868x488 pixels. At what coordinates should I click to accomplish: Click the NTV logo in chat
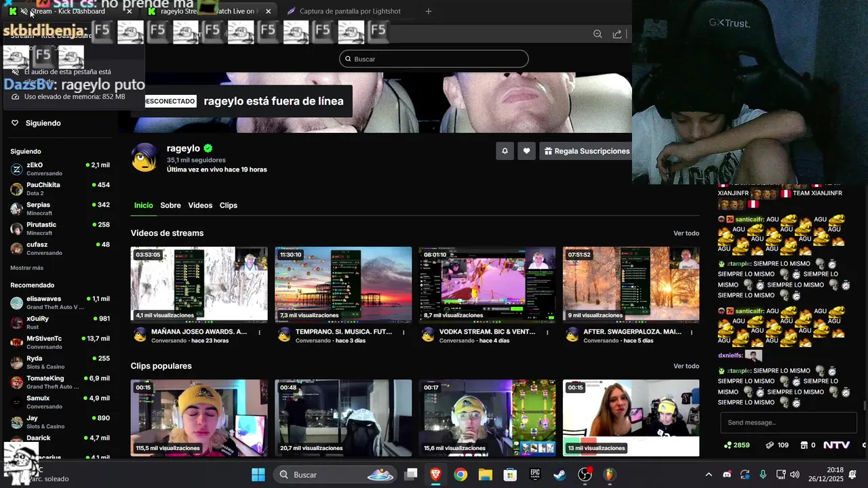[836, 445]
